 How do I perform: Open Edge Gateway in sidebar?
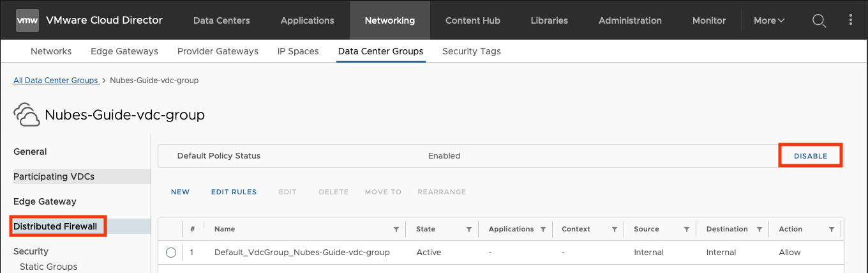click(x=45, y=201)
